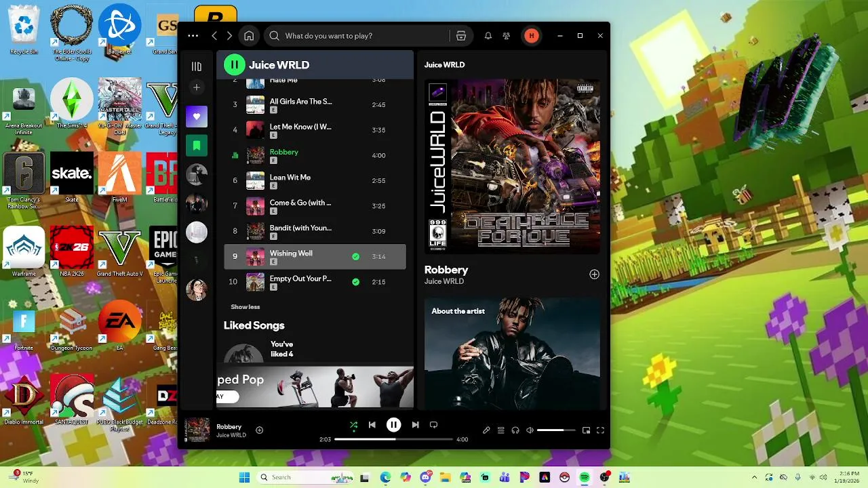Open Friend Activity panel

[506, 36]
